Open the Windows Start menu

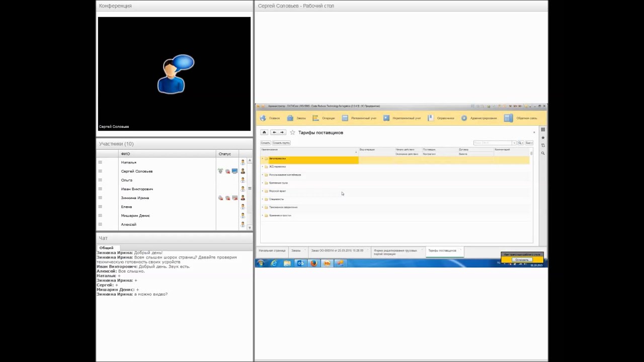click(261, 263)
